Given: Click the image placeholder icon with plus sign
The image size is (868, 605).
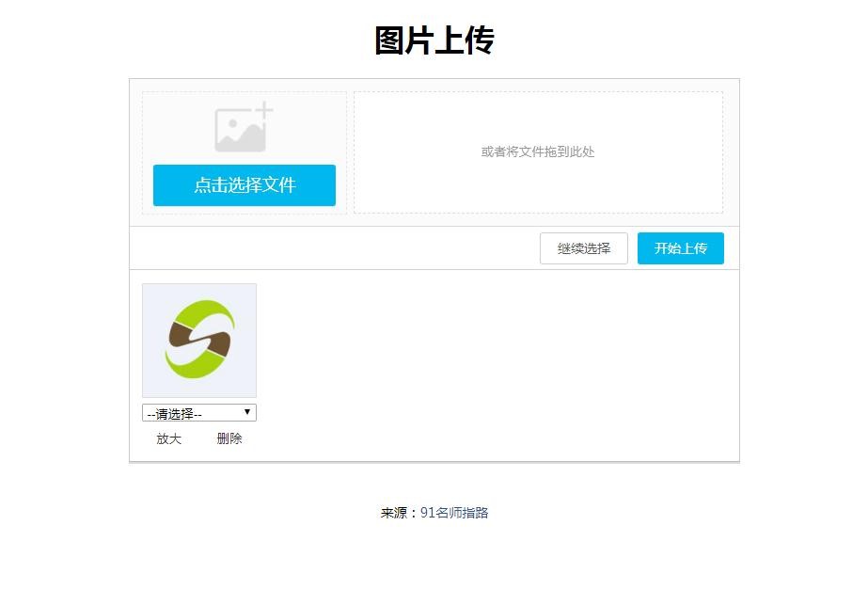Looking at the screenshot, I should [x=244, y=127].
